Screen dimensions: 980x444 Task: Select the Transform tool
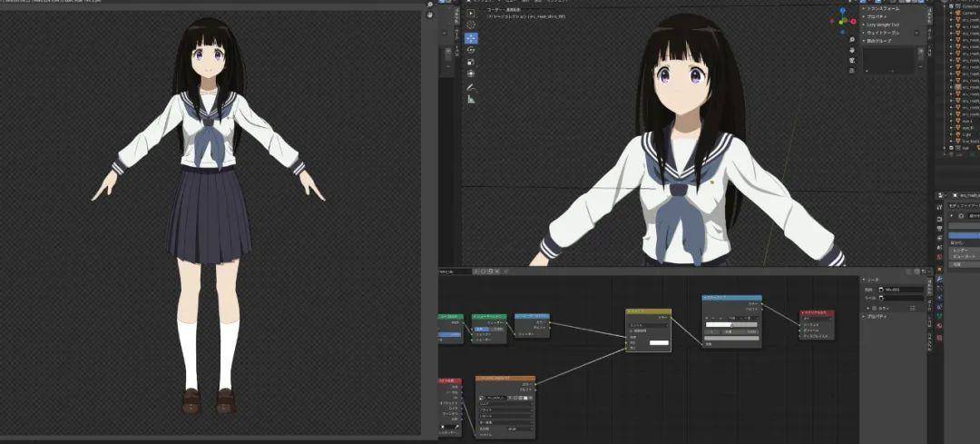[471, 74]
